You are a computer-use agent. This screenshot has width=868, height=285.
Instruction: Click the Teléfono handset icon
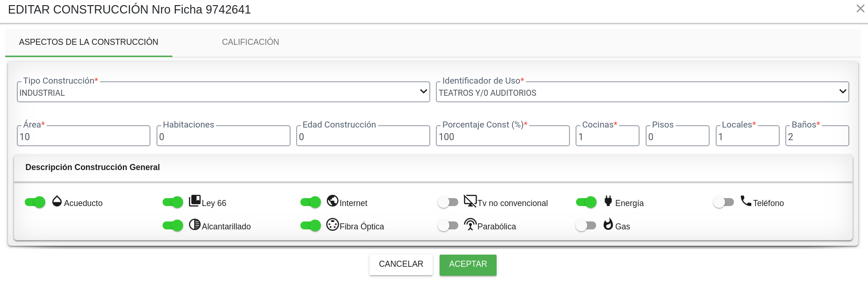click(x=746, y=201)
